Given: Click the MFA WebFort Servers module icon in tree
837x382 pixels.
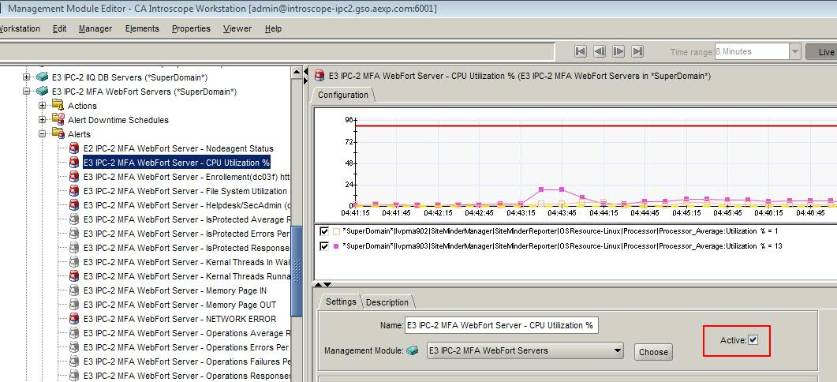Looking at the screenshot, I should pyautogui.click(x=42, y=92).
